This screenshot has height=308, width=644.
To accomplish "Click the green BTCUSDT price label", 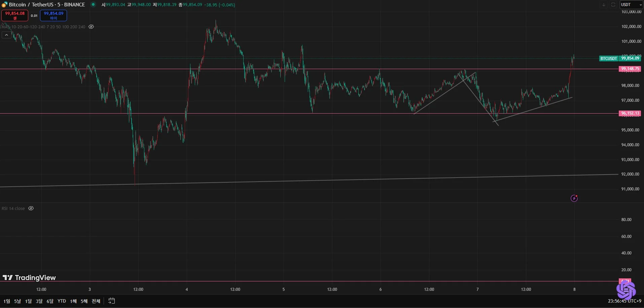I will [609, 58].
